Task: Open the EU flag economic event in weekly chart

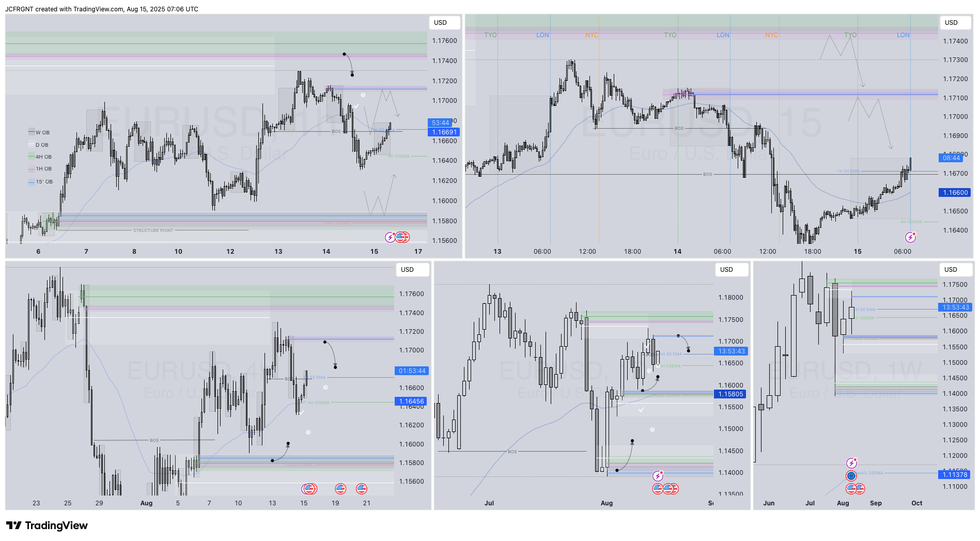Action: (851, 476)
